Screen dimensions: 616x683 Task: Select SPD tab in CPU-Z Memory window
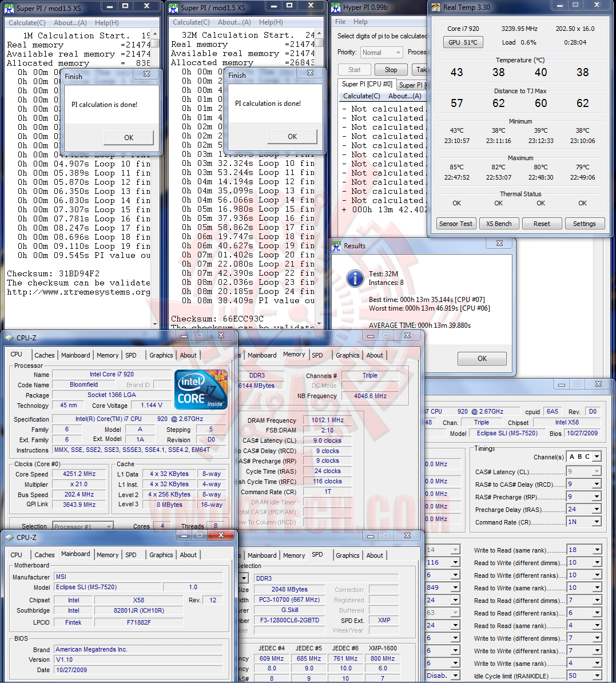(x=317, y=355)
